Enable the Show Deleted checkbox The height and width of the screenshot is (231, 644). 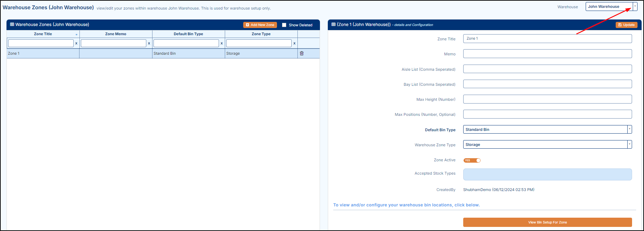tap(284, 25)
